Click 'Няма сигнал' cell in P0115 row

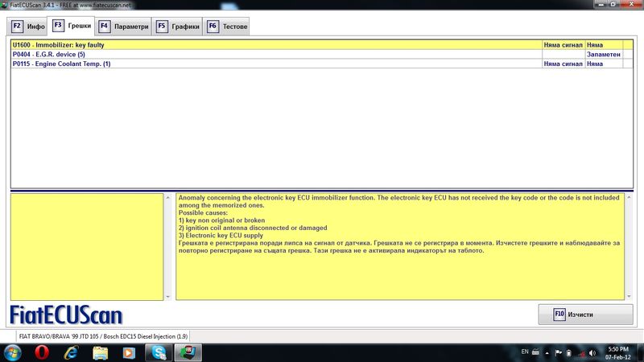[x=563, y=64]
